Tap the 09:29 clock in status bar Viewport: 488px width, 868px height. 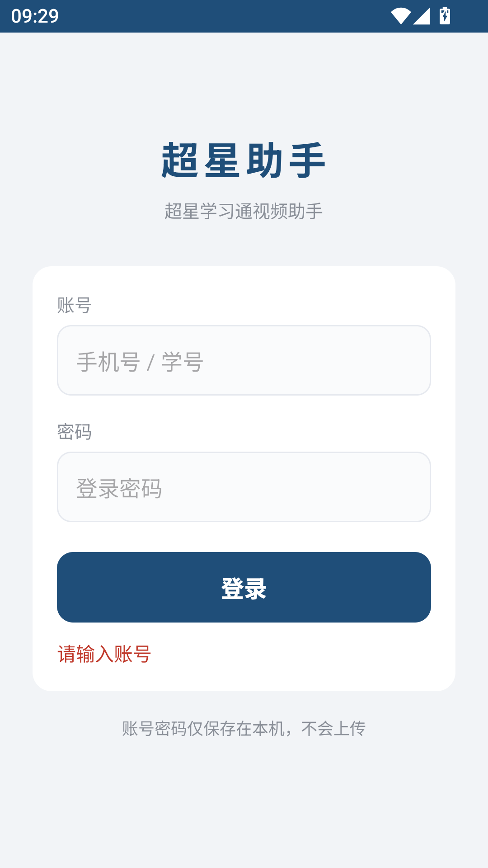click(35, 16)
